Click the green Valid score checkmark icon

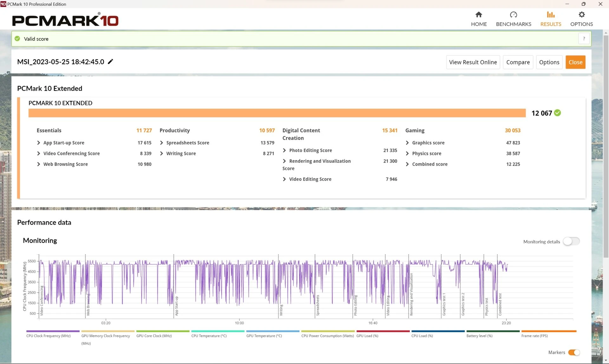[x=17, y=39]
